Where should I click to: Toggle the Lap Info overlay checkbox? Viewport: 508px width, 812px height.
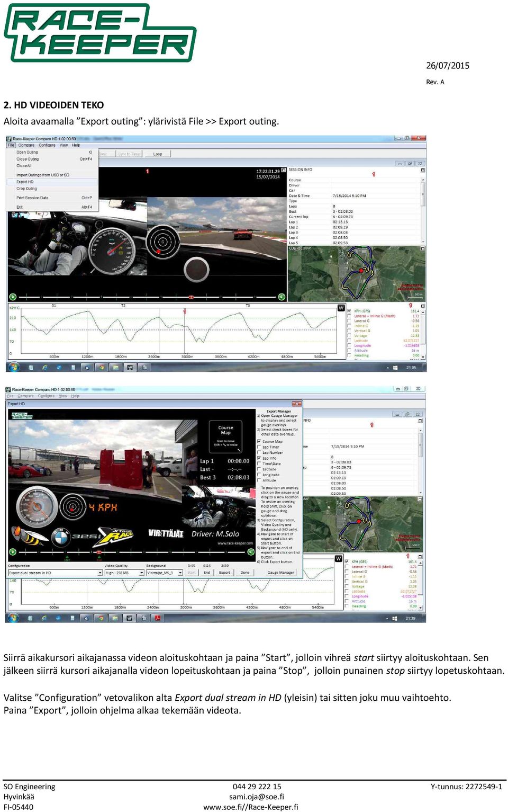point(259,458)
